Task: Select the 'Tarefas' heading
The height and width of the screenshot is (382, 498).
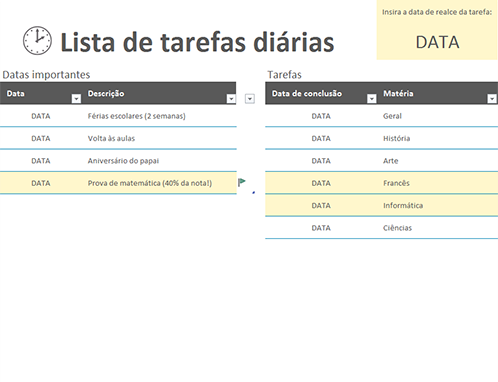Action: [x=284, y=75]
